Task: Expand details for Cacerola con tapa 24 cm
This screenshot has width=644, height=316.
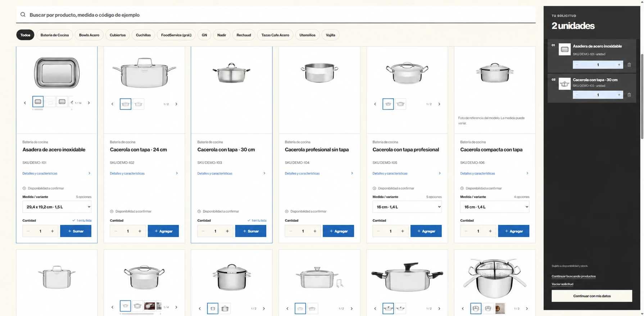Action: pyautogui.click(x=144, y=173)
